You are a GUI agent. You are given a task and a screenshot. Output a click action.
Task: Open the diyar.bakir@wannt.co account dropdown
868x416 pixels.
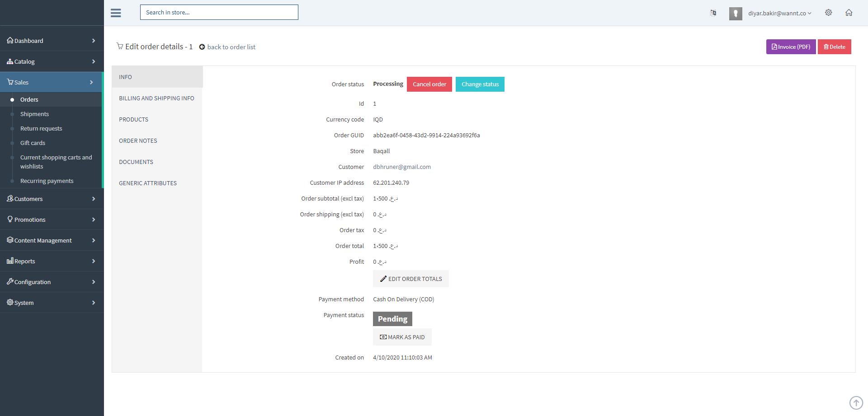coord(779,14)
